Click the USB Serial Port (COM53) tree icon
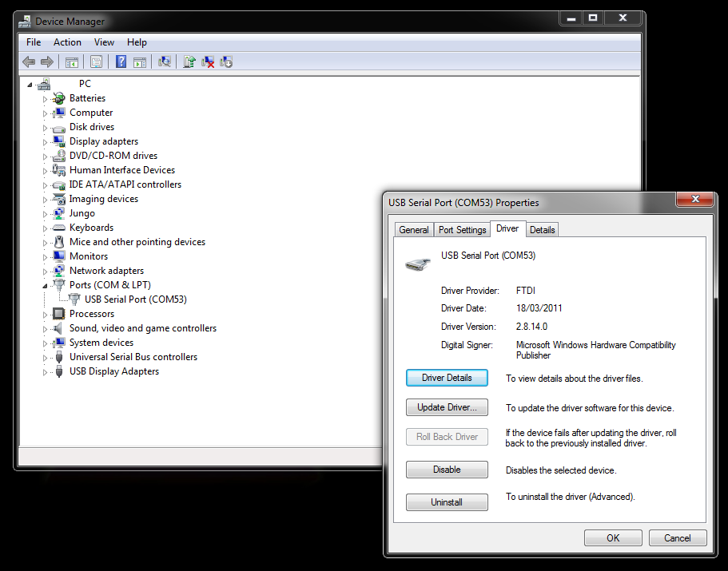The height and width of the screenshot is (571, 728). [x=74, y=299]
